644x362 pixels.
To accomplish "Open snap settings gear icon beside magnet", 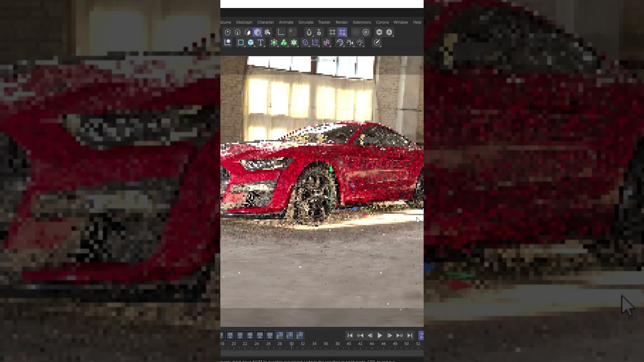I will (x=319, y=32).
